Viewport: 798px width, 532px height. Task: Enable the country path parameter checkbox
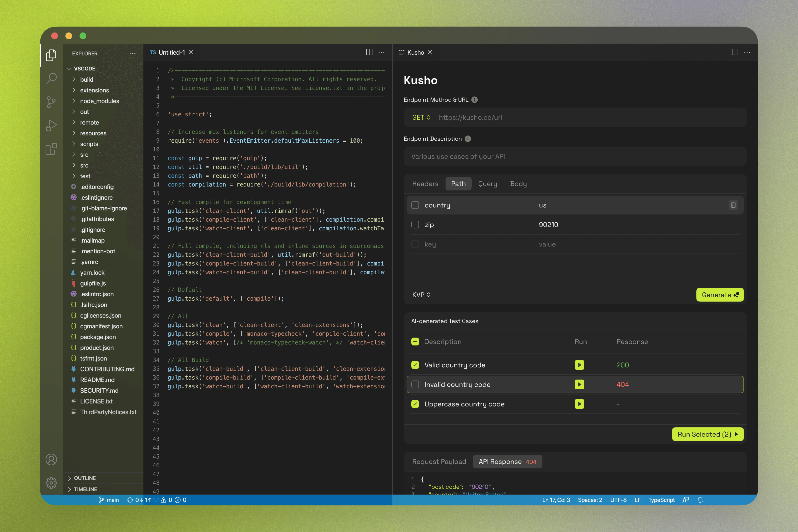(x=415, y=205)
